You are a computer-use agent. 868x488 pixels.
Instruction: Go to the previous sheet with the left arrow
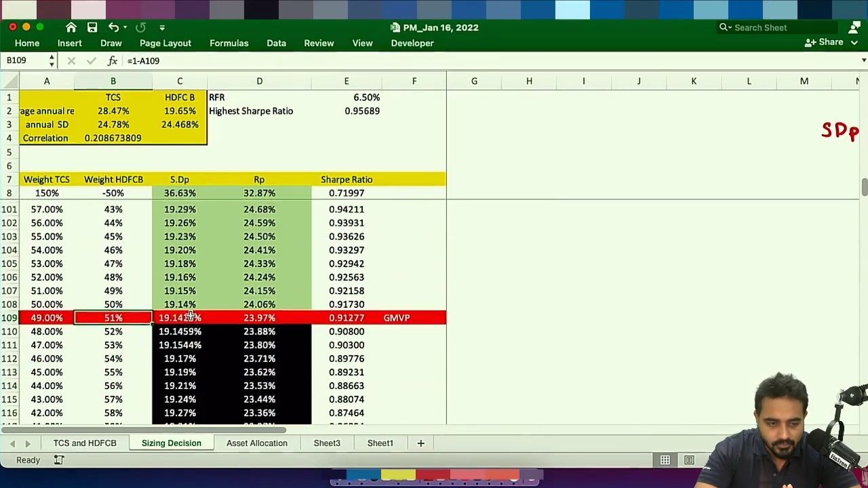(x=12, y=443)
